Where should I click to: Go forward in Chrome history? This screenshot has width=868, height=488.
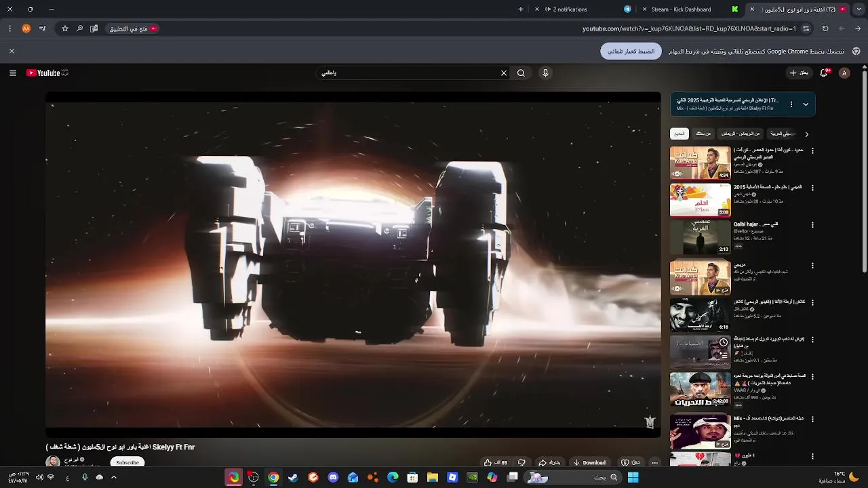click(842, 28)
